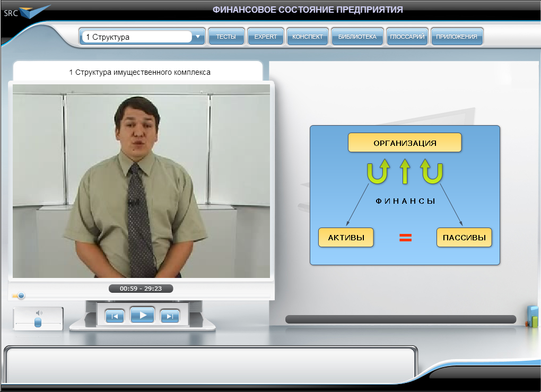541x392 pixels.
Task: Click the empty text panel at bottom
Action: pyautogui.click(x=210, y=366)
